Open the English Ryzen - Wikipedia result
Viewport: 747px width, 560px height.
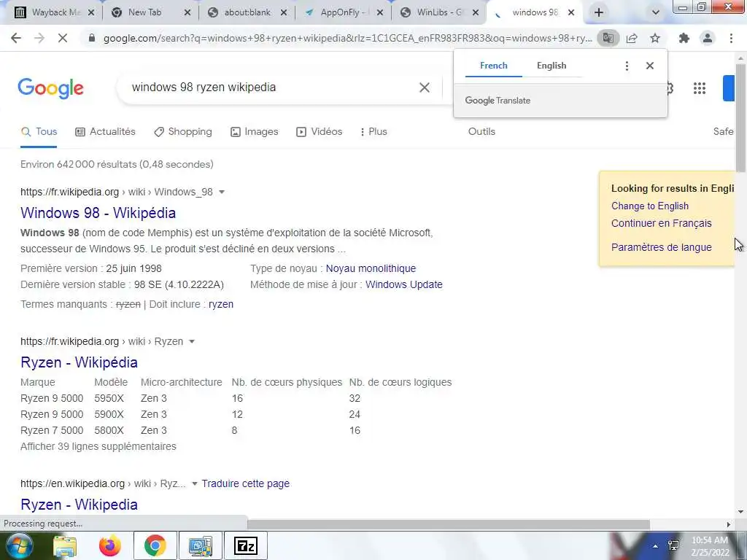pos(79,505)
